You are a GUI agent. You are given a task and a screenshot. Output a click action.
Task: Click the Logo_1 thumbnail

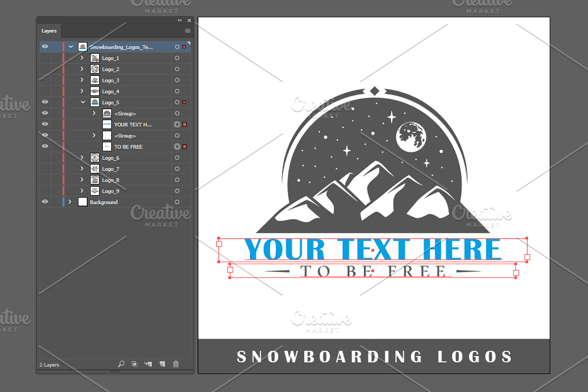point(95,58)
